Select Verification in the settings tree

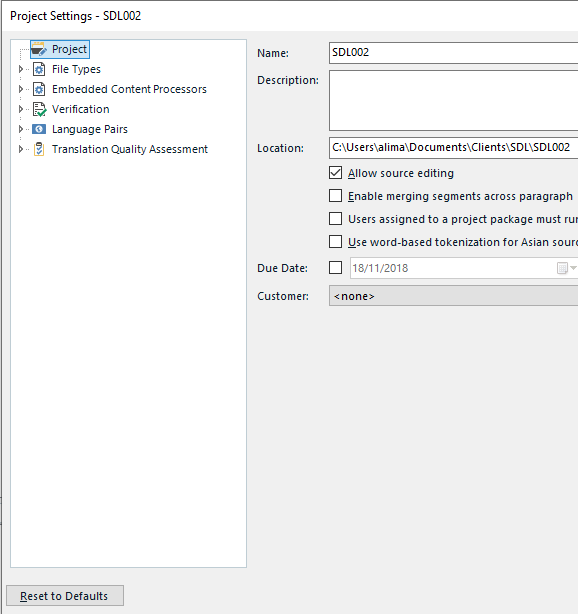(x=81, y=109)
